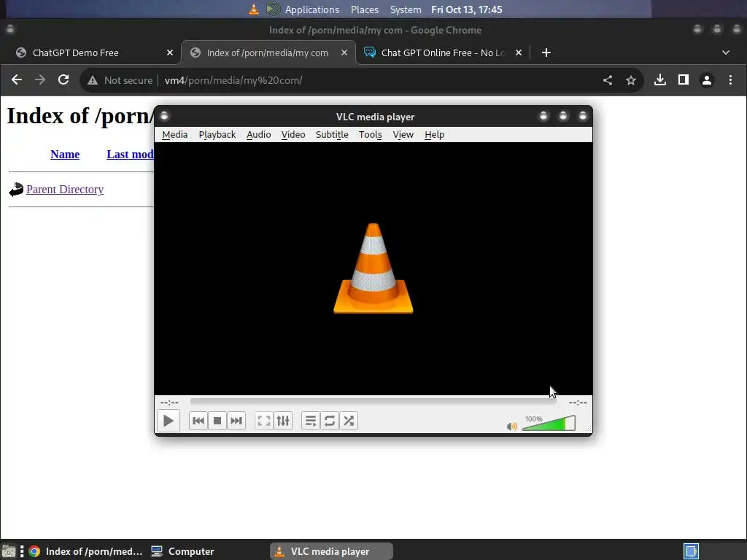Open Chrome downloads icon
Screen dimensions: 747x560
(659, 80)
